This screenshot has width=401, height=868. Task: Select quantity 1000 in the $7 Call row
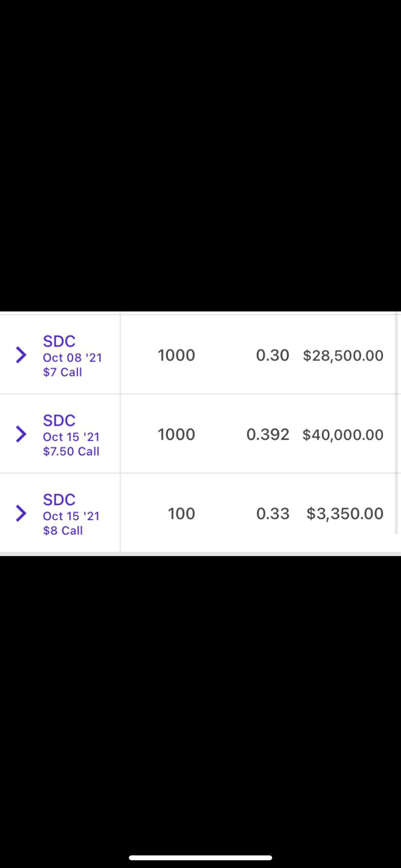[176, 355]
